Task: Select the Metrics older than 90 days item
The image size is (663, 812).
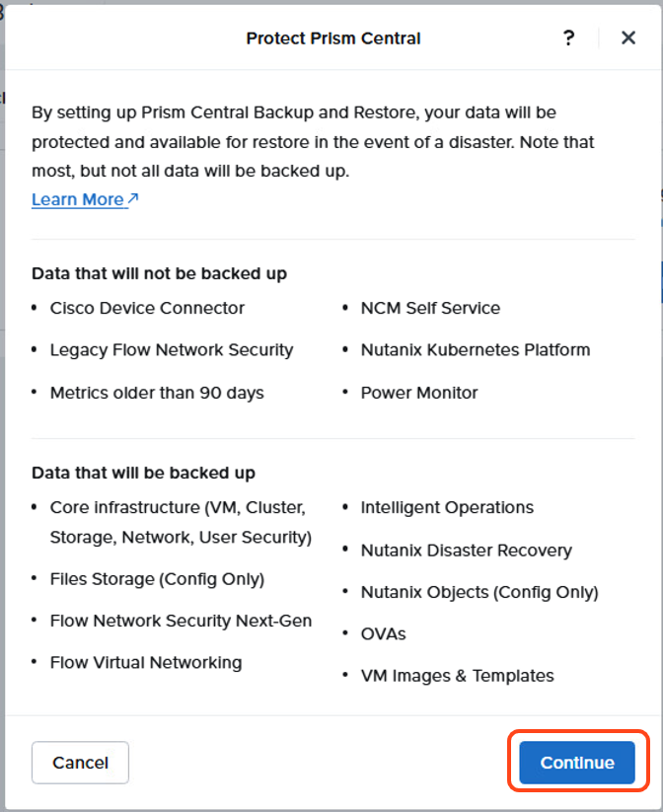Action: point(157,393)
